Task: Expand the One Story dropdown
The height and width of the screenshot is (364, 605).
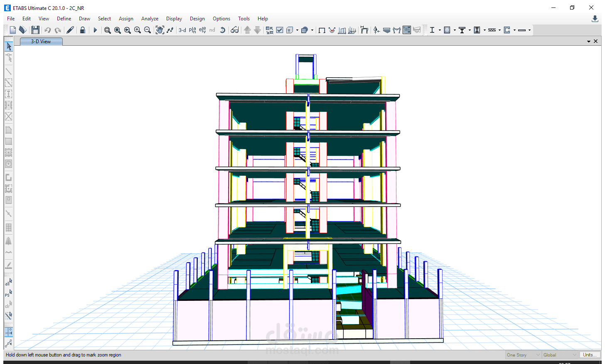Action: [x=523, y=355]
